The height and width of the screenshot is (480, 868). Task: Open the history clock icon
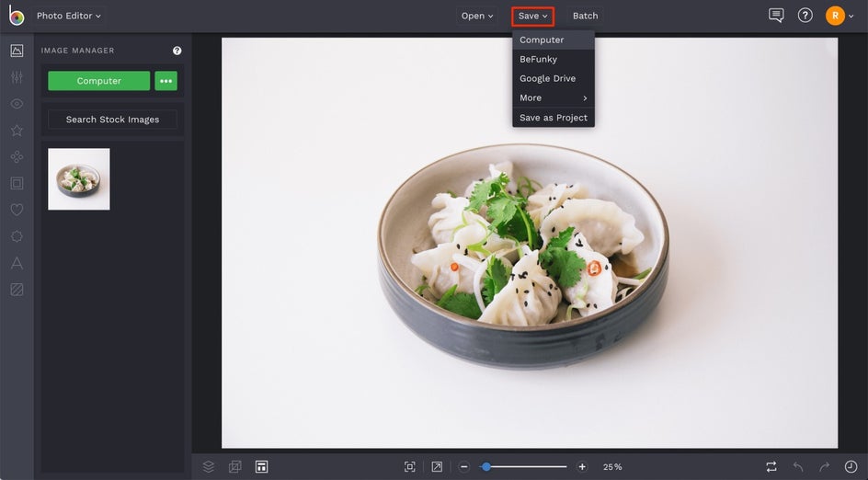[851, 467]
